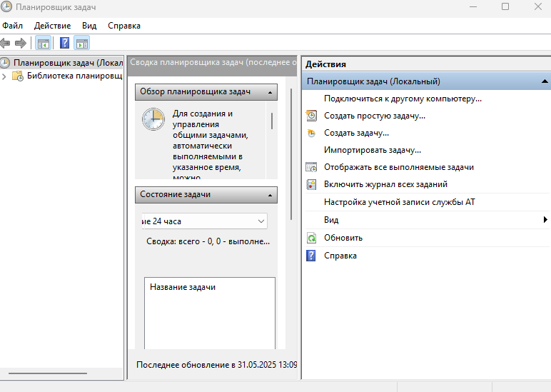Screen dimensions: 551x392
Task: Click the icon beside Включить журнал всех заданий
Action: click(x=311, y=184)
